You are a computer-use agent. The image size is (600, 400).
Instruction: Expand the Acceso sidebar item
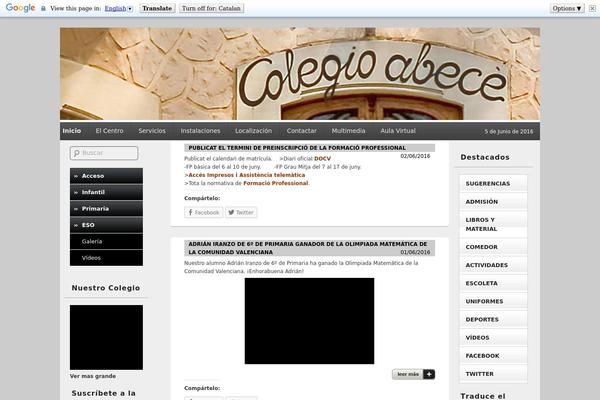pos(106,176)
